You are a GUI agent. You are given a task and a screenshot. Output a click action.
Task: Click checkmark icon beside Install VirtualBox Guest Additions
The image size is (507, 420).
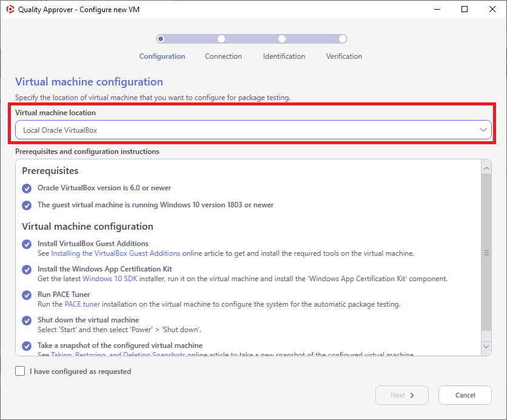pyautogui.click(x=27, y=244)
